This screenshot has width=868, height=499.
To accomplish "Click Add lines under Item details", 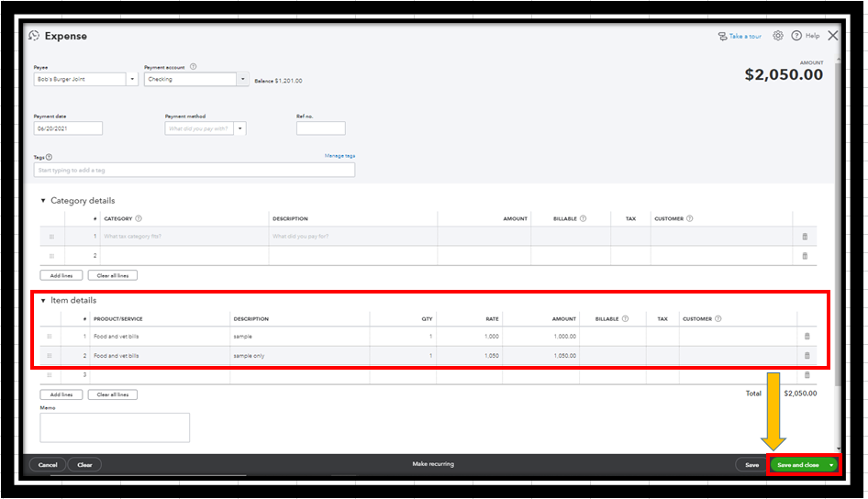I will tap(61, 394).
